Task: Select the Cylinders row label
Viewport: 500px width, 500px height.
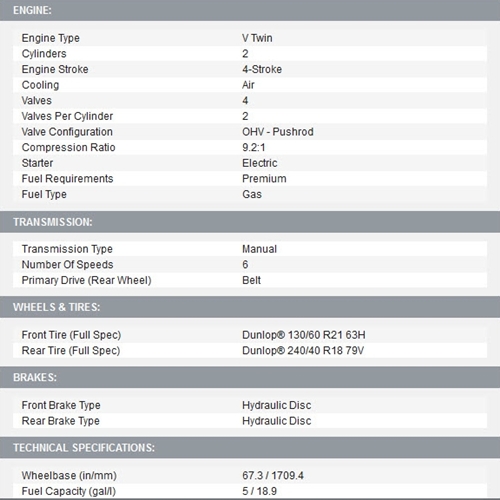Action: tap(44, 54)
